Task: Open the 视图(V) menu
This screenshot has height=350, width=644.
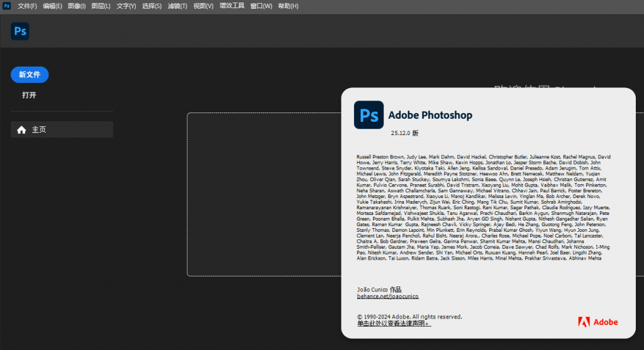Action: (203, 6)
